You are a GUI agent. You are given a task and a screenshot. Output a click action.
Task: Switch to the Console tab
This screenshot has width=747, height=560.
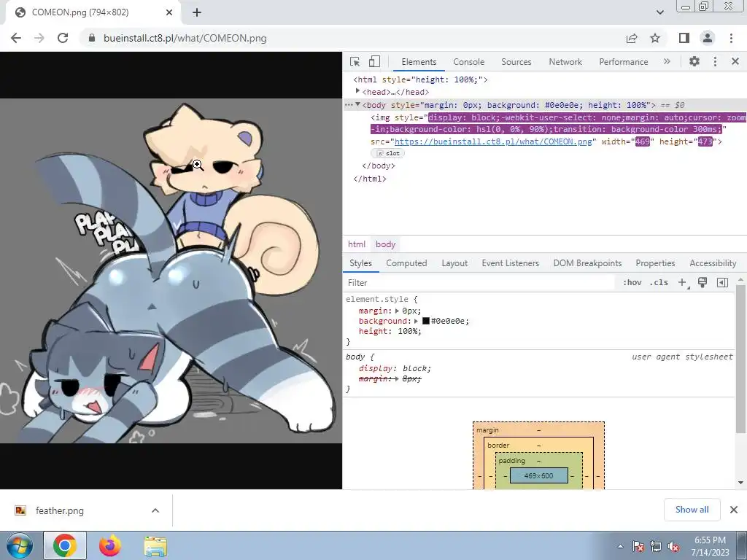tap(468, 62)
